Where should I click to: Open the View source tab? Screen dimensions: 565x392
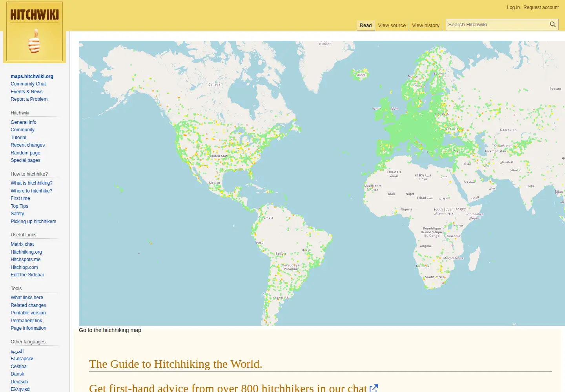tap(392, 25)
